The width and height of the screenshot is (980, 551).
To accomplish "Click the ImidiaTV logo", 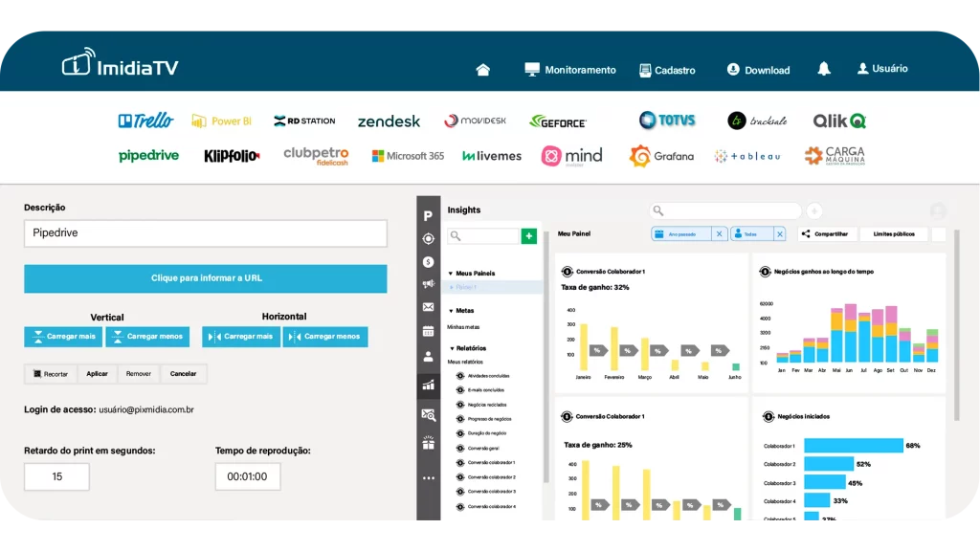I will click(x=120, y=62).
